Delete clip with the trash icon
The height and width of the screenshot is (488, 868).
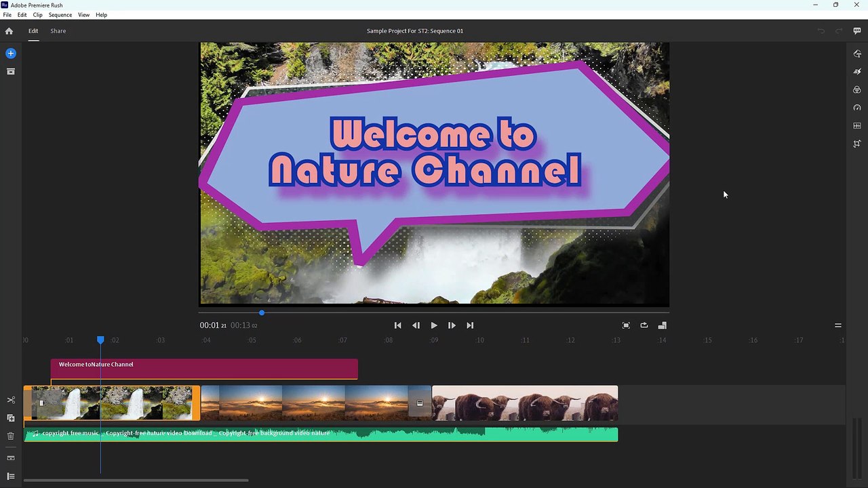tap(10, 436)
